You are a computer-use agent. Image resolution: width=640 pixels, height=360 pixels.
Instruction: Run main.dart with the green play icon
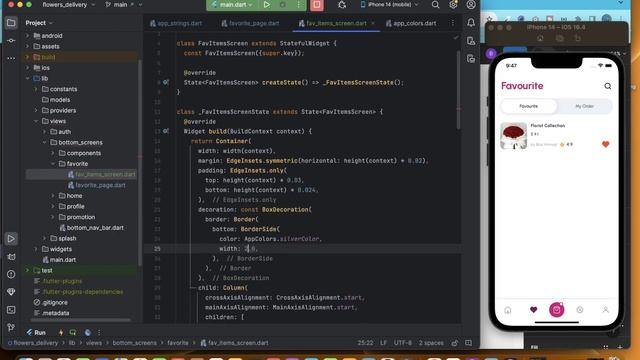267,5
